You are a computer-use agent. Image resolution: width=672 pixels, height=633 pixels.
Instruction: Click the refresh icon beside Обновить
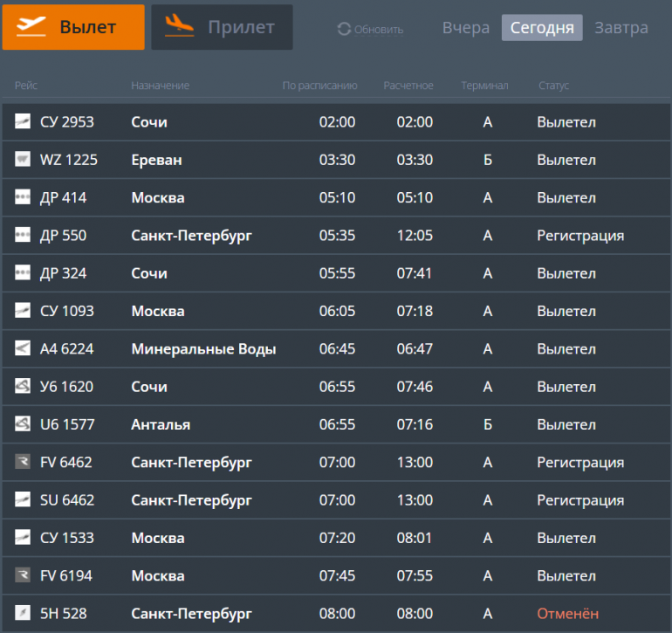point(344,29)
